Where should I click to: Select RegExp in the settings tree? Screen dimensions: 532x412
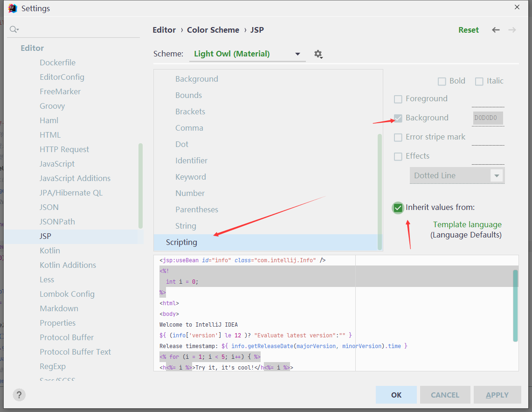tap(53, 366)
